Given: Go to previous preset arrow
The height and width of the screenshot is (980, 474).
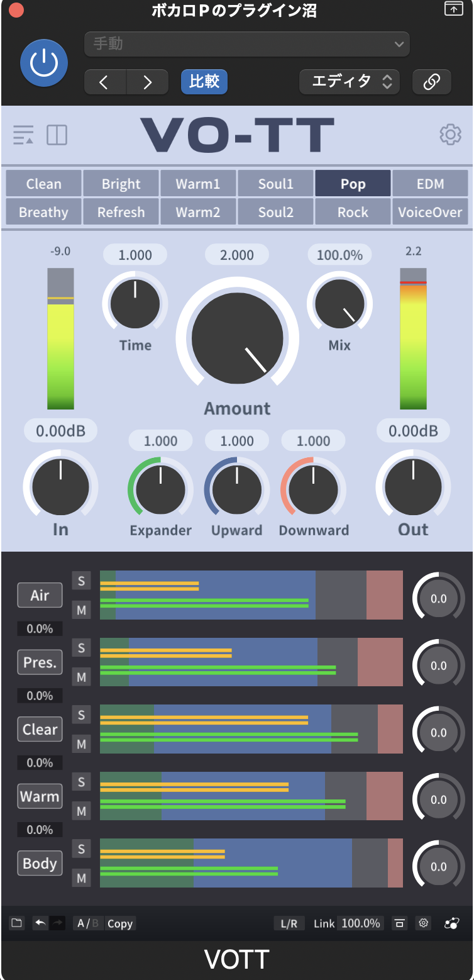Looking at the screenshot, I should pos(105,82).
